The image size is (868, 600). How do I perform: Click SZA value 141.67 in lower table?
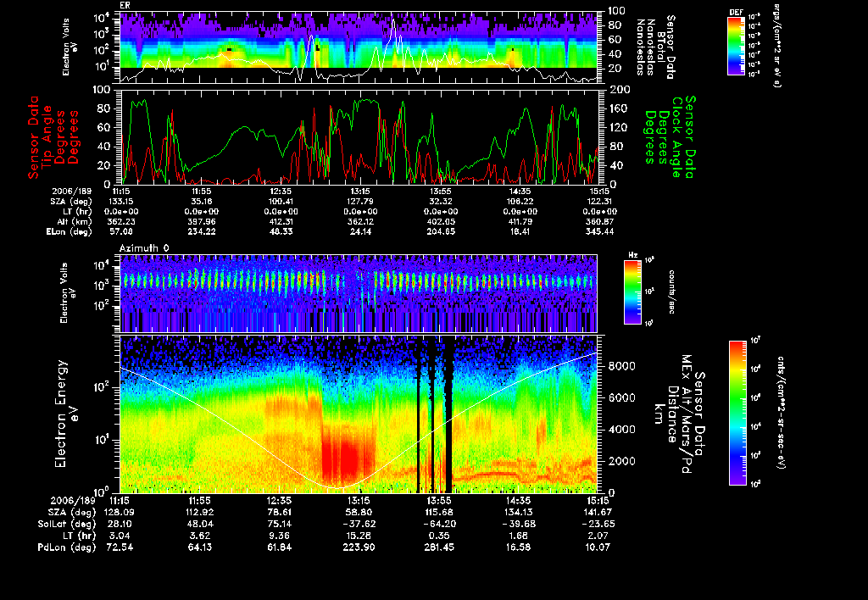click(x=598, y=513)
